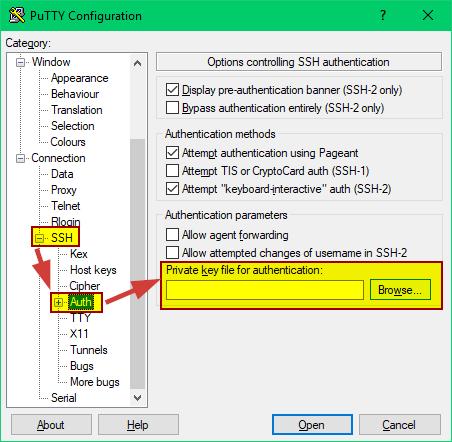Enable Allow agent forwarding checkbox

172,234
